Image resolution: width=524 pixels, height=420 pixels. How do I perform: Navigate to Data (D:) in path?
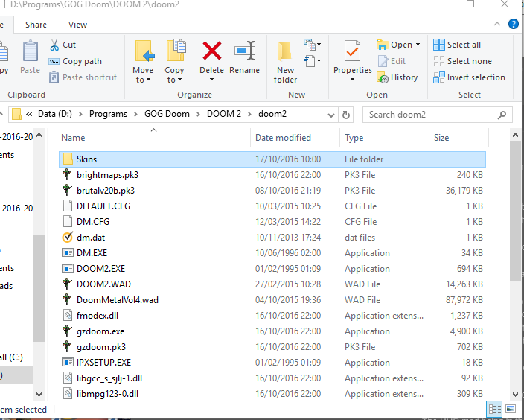click(55, 114)
